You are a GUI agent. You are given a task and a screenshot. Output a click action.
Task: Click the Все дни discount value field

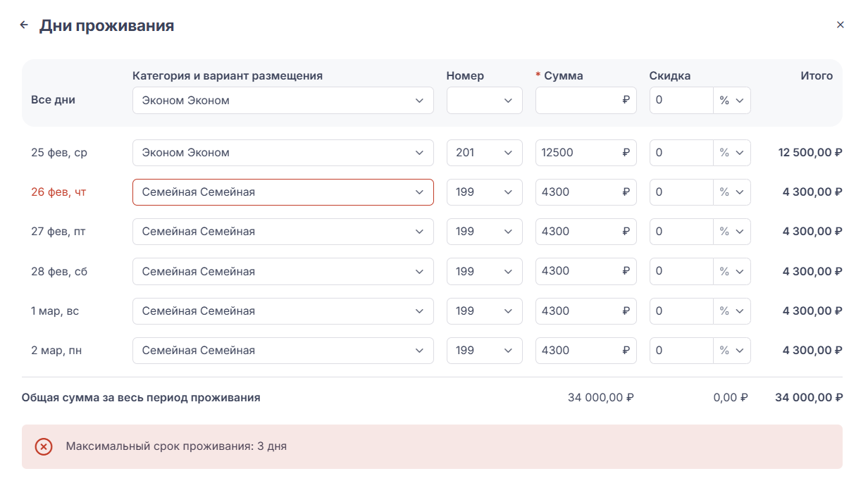point(681,101)
